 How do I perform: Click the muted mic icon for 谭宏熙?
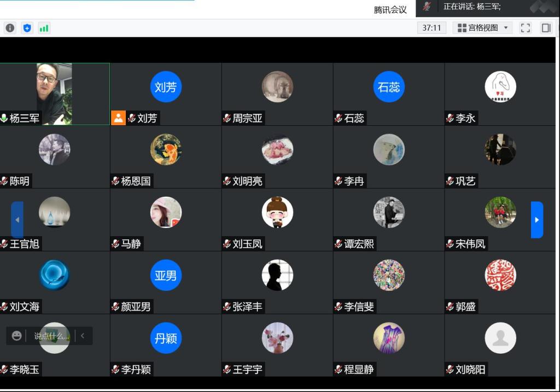[x=339, y=244]
